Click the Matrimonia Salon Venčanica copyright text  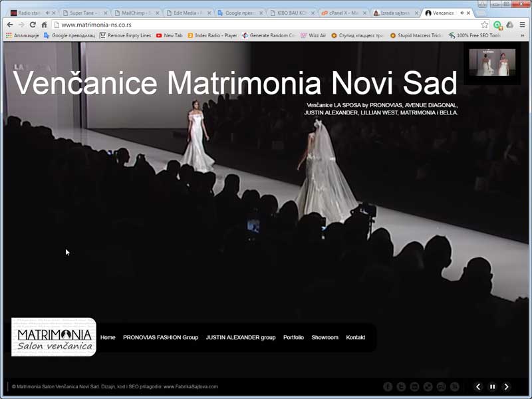click(56, 386)
